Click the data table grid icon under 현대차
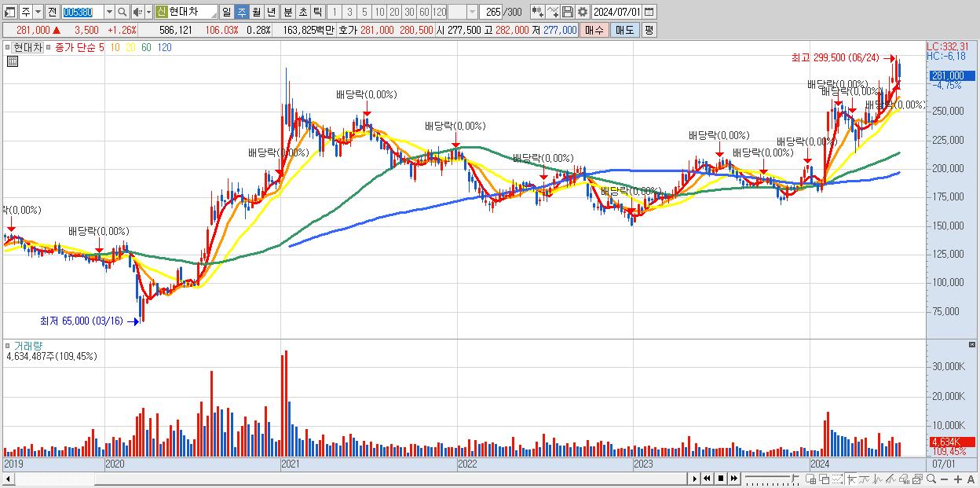980x488 pixels. 13,61
